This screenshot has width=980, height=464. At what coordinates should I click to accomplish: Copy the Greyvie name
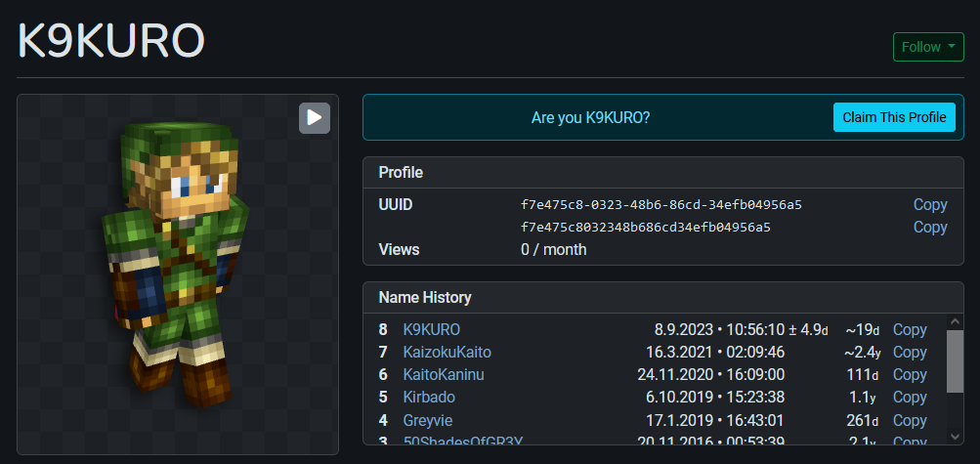[x=910, y=420]
